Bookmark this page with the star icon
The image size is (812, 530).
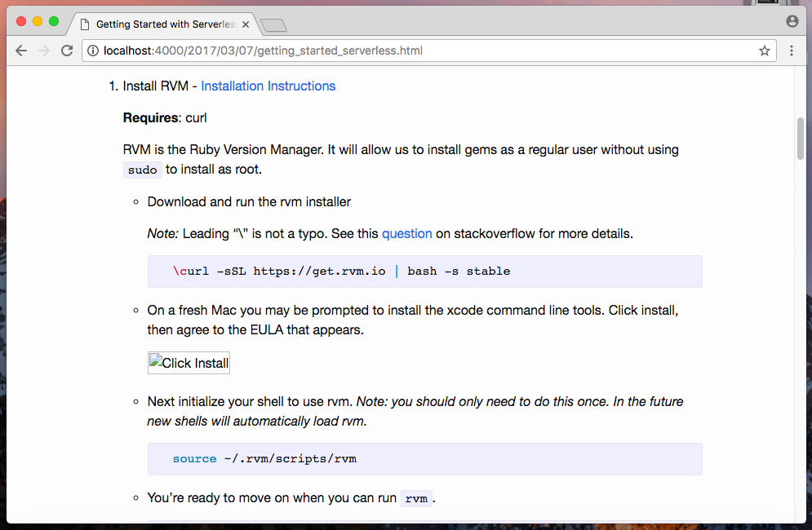tap(765, 51)
